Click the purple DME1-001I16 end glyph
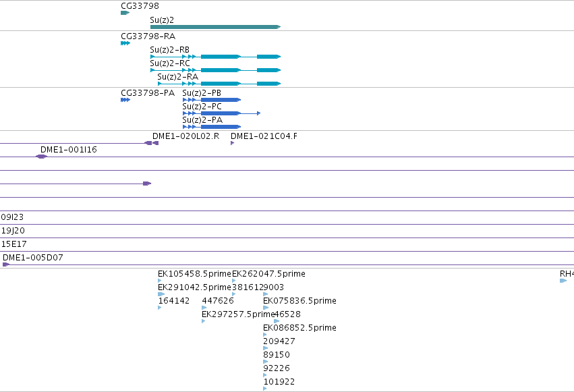Screen dimensions: 574x392 pos(41,157)
